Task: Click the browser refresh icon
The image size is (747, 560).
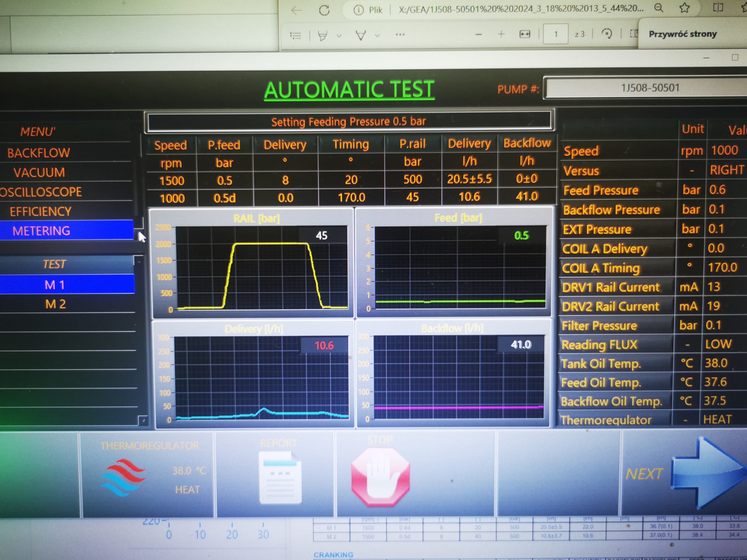Action: pyautogui.click(x=324, y=10)
